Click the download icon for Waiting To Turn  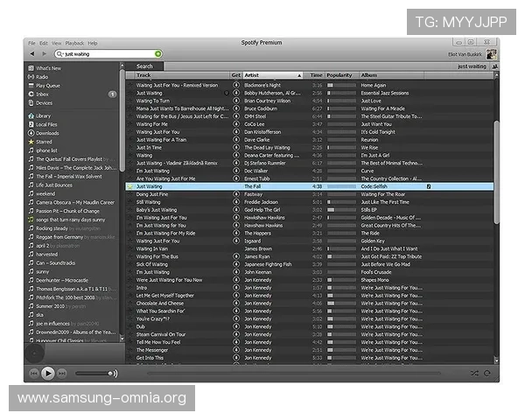235,101
